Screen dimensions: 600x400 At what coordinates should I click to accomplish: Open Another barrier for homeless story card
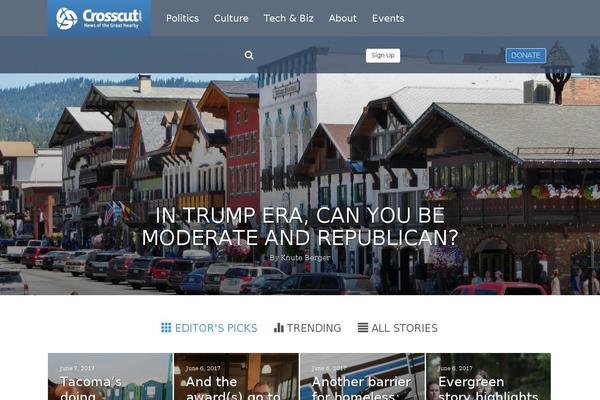(362, 377)
